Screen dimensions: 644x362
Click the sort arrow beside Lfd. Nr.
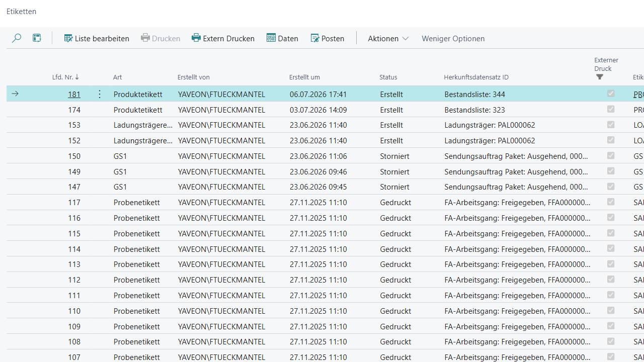(77, 77)
